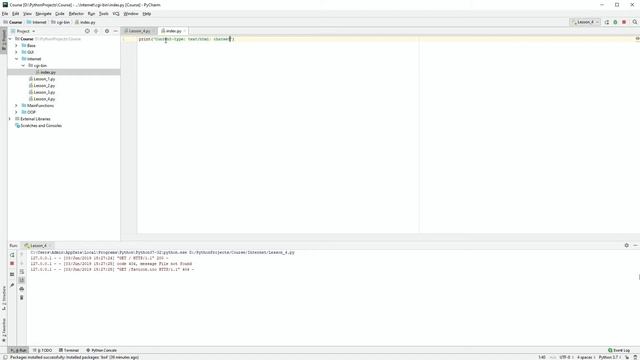Close the index.py editor tab
This screenshot has height=360, width=640.
coord(184,31)
